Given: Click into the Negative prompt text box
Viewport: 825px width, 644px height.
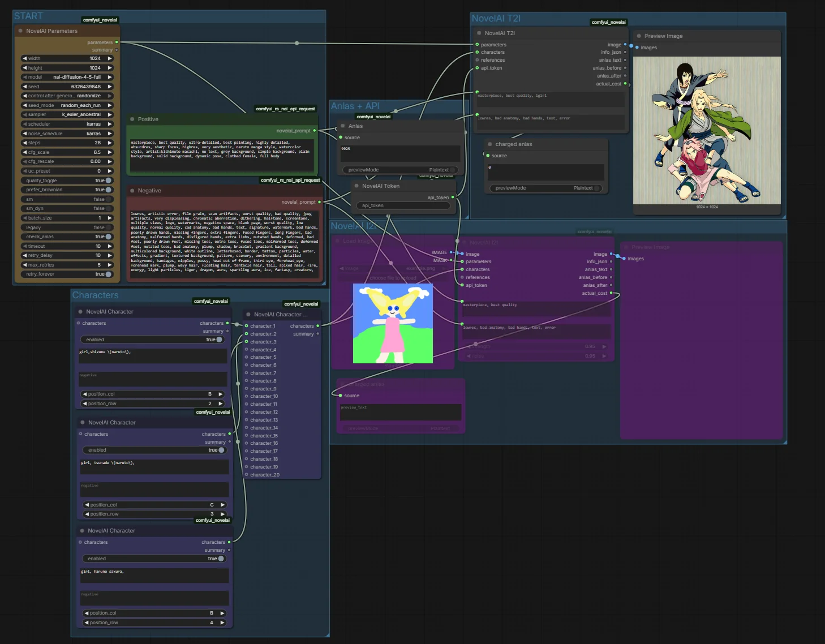Looking at the screenshot, I should [x=225, y=243].
